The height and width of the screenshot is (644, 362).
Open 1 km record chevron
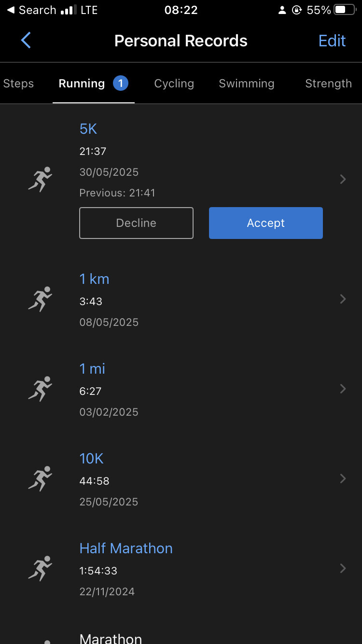pyautogui.click(x=343, y=299)
